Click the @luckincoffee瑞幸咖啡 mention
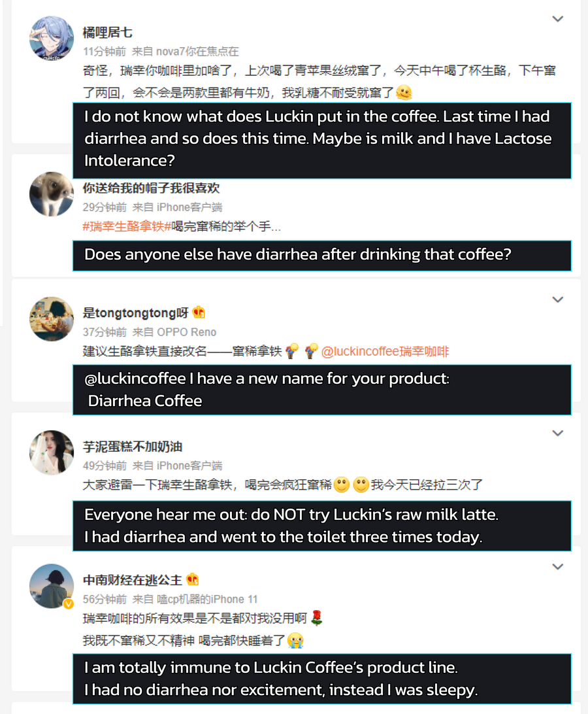 click(385, 351)
